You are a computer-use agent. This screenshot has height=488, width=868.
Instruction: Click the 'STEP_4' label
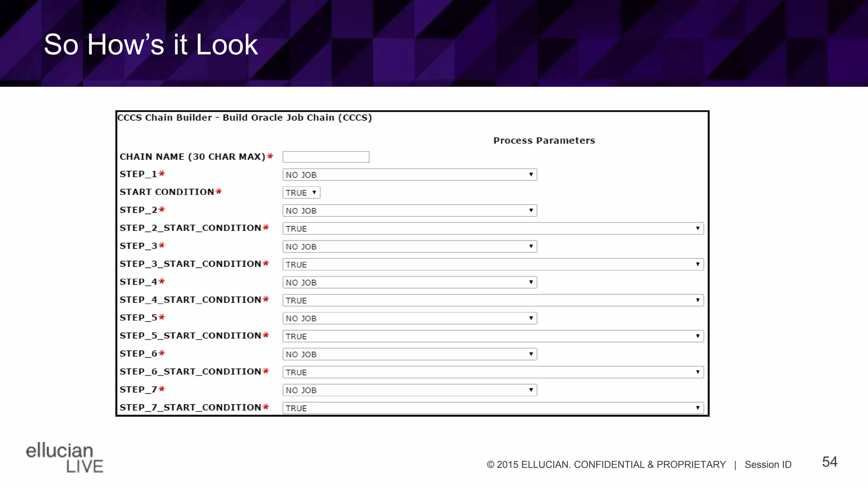(138, 282)
